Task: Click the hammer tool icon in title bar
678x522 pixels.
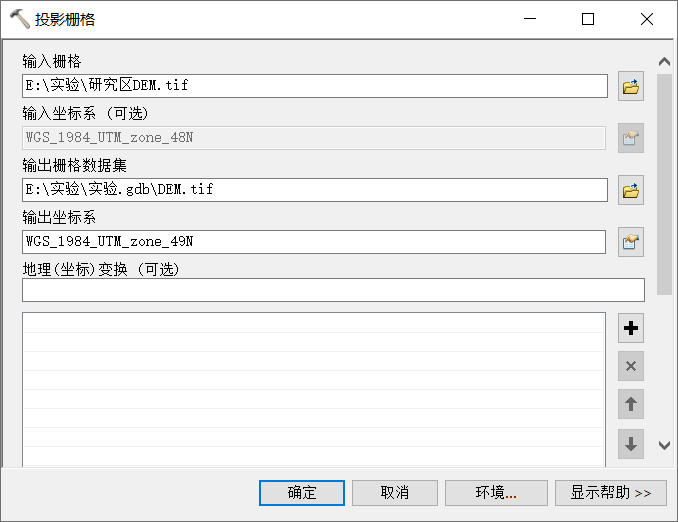Action: coord(19,19)
